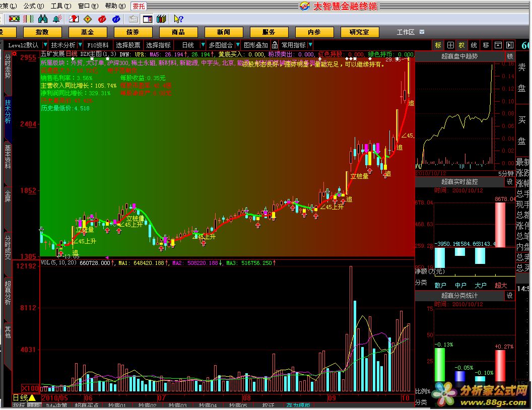Toggle the side panel layout icon
Image resolution: width=532 pixels, height=410 pixels.
148,19
